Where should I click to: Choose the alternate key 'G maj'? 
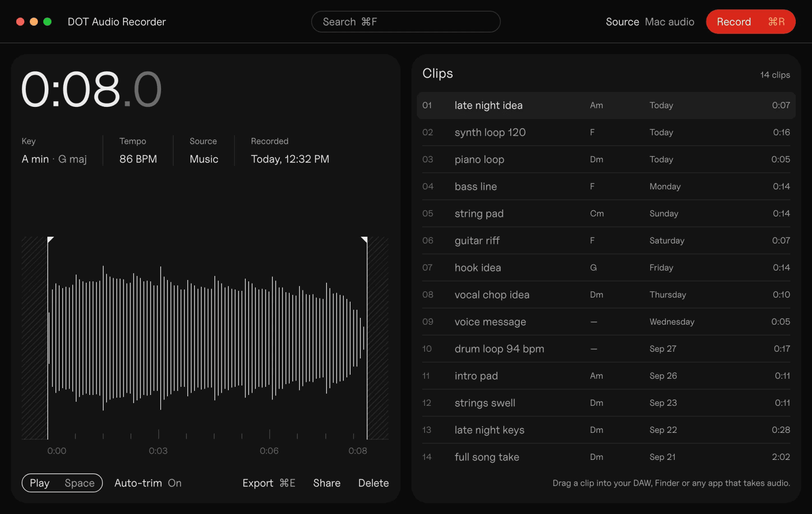tap(72, 159)
